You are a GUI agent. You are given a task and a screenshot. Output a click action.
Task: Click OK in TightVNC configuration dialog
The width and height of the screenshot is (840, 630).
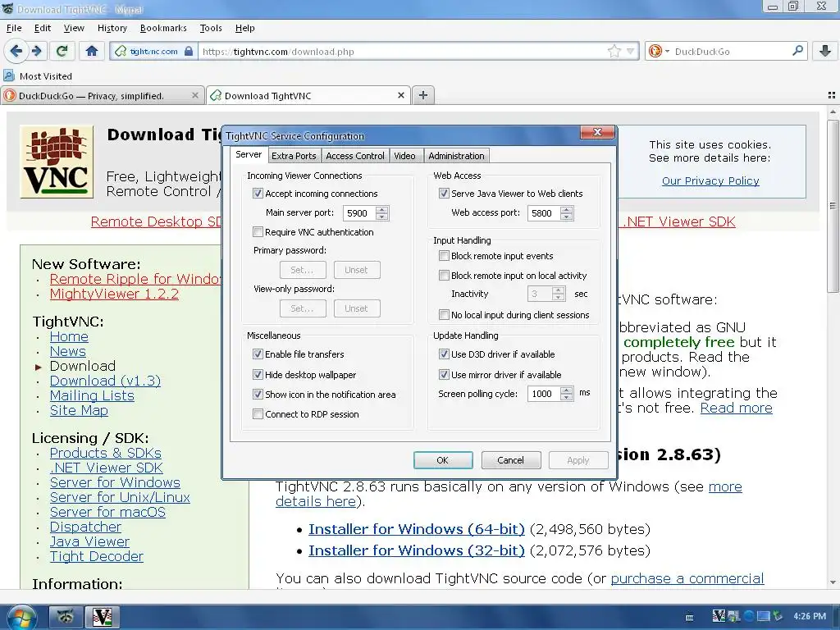click(x=442, y=460)
